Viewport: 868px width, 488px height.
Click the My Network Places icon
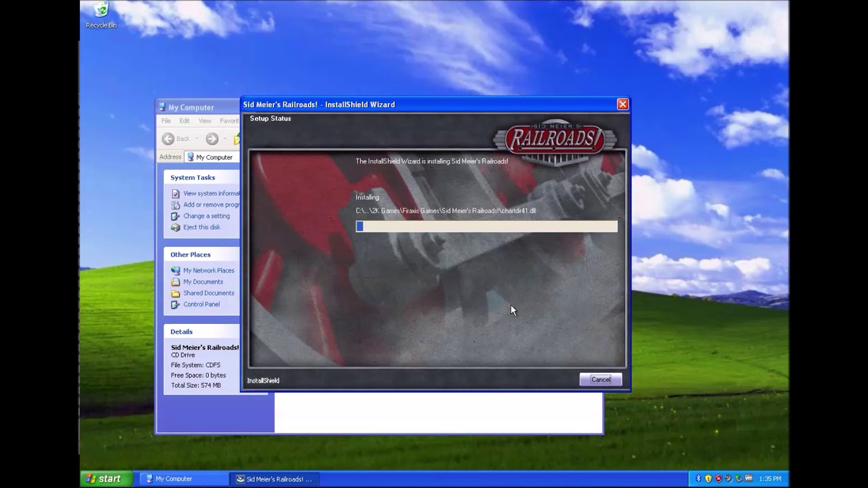(176, 270)
